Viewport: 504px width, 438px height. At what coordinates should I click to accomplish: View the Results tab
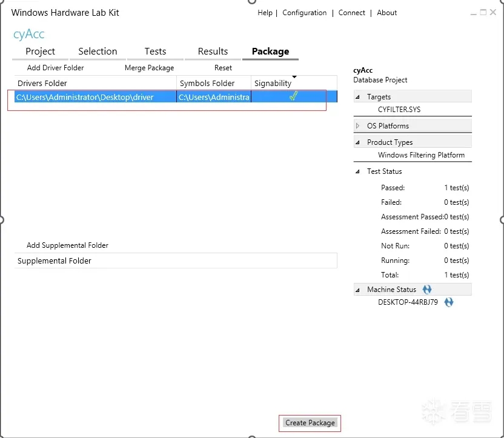[x=213, y=51]
